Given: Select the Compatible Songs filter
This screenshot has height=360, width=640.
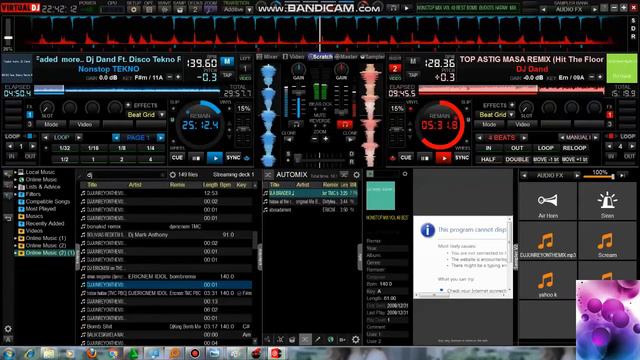Looking at the screenshot, I should tap(47, 201).
